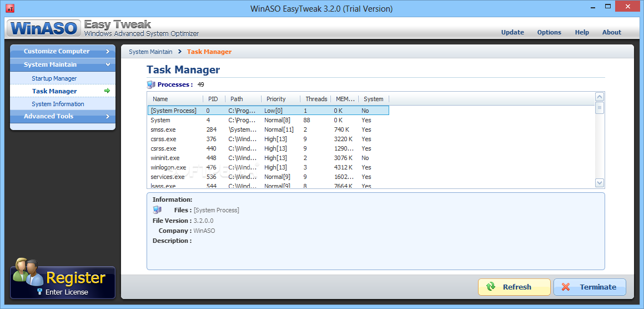Expand the Customize Computer section
The width and height of the screenshot is (644, 309).
click(62, 51)
